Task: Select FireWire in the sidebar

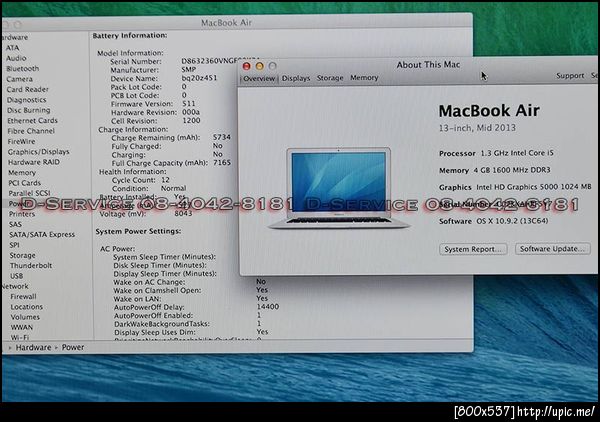Action: [x=21, y=141]
